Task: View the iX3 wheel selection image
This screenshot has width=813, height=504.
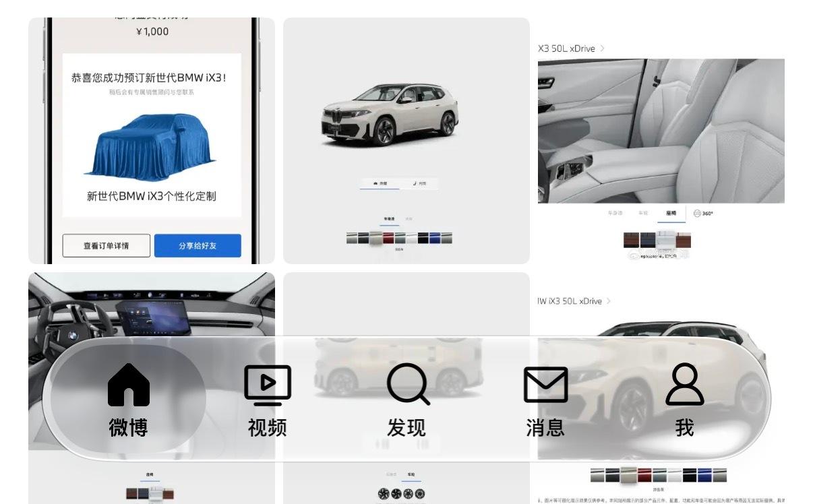Action: tap(406, 388)
